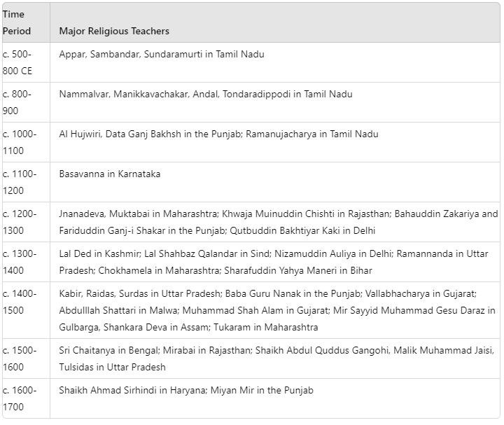Select the "c. 1200-1300" time period cell
The width and height of the screenshot is (504, 425).
pyautogui.click(x=20, y=222)
